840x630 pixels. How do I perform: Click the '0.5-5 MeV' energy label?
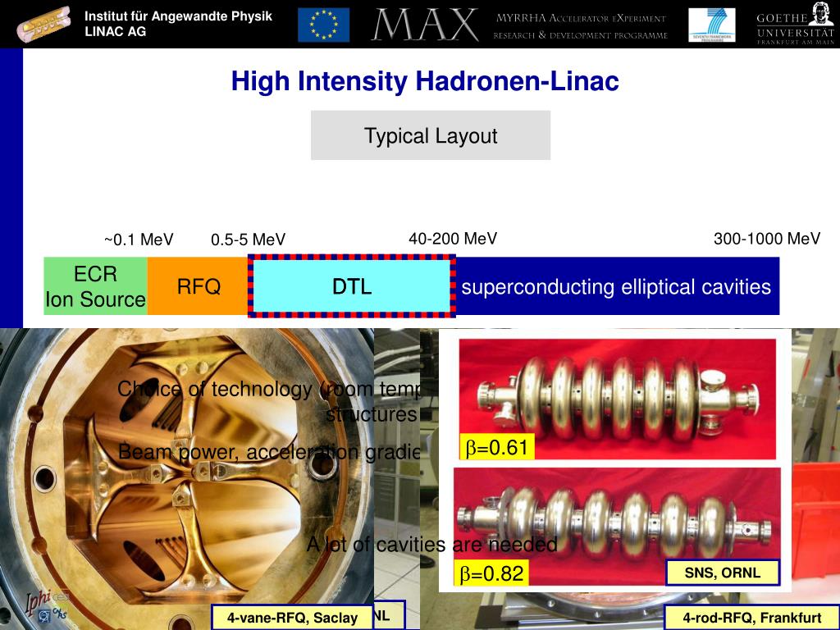248,240
